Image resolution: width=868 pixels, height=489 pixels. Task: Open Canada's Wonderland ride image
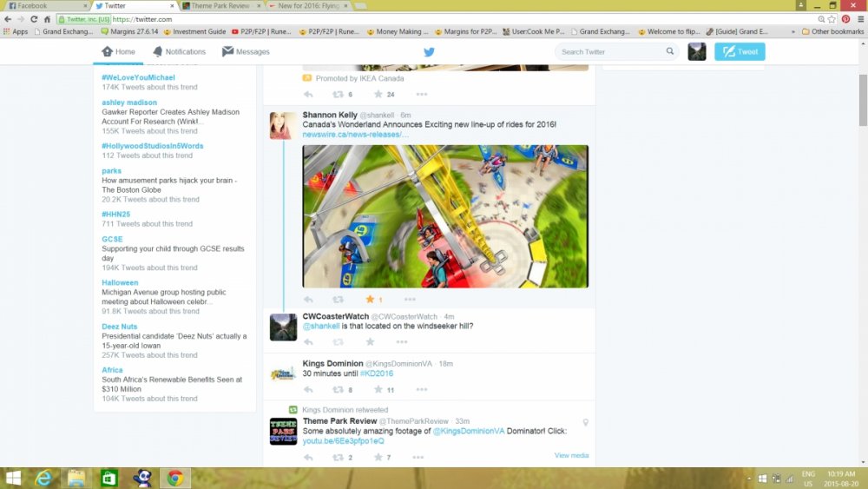click(x=445, y=216)
